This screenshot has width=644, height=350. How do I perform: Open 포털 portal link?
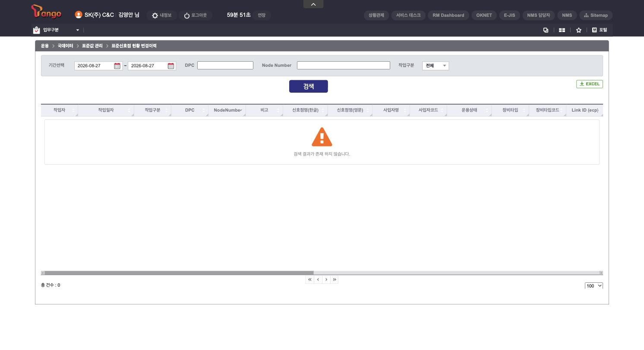pyautogui.click(x=600, y=30)
